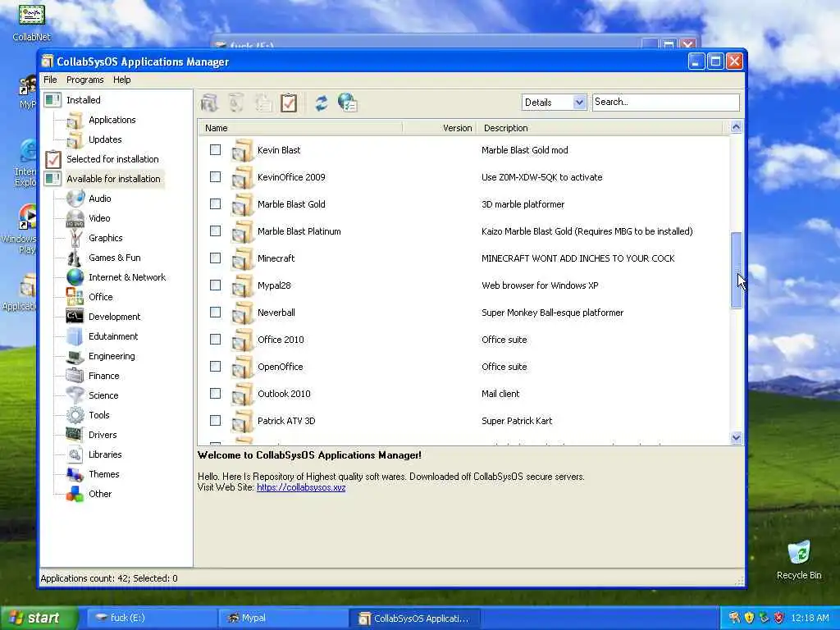Viewport: 840px width, 630px height.
Task: Click the Update Database globe icon
Action: [x=348, y=103]
